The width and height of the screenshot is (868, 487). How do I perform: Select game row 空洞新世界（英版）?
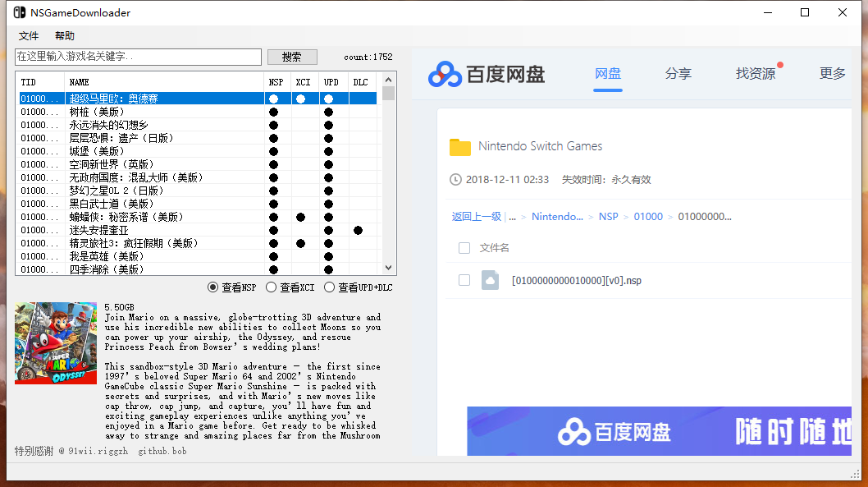point(198,164)
